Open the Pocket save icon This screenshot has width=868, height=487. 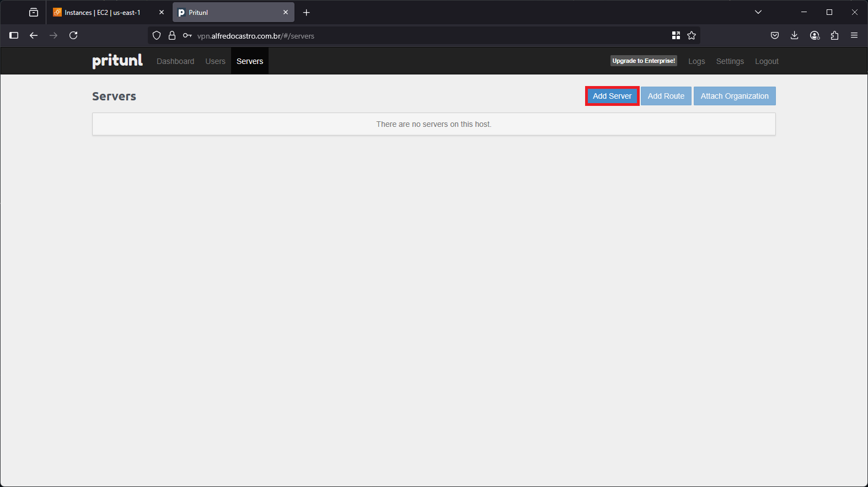[x=775, y=35]
